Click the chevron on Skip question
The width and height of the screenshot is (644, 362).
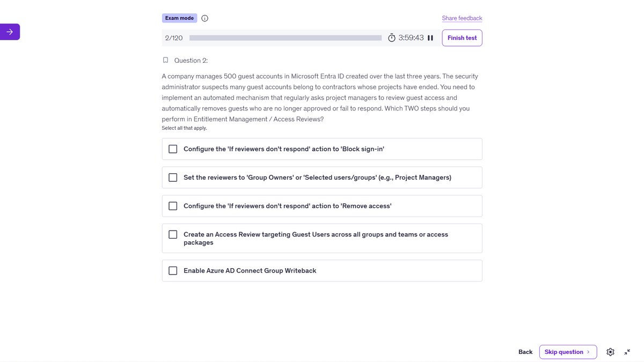588,352
